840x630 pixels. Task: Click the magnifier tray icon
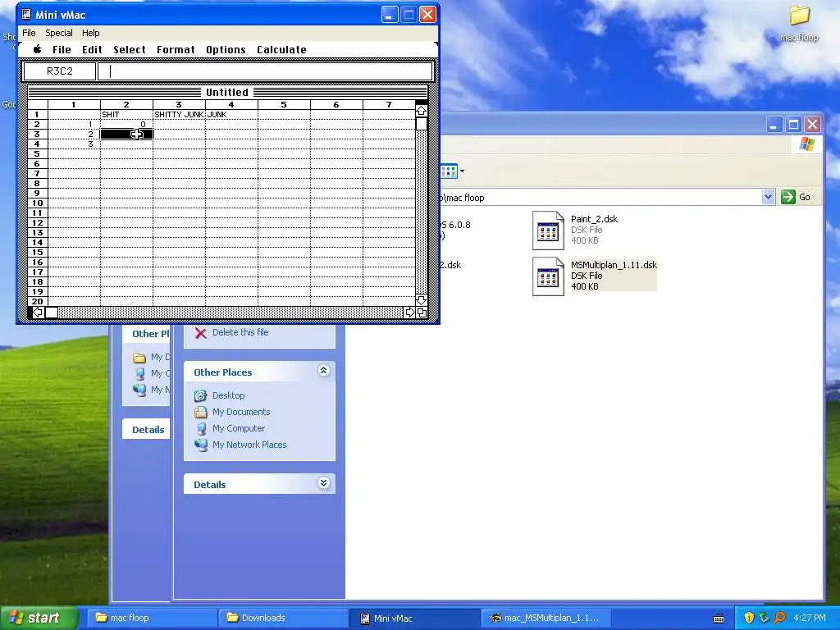click(779, 618)
